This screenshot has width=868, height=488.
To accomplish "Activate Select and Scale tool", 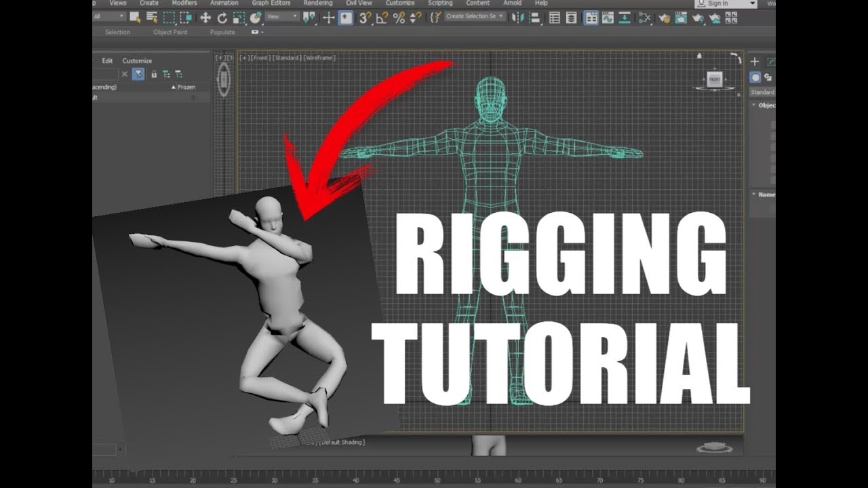I will tap(239, 18).
